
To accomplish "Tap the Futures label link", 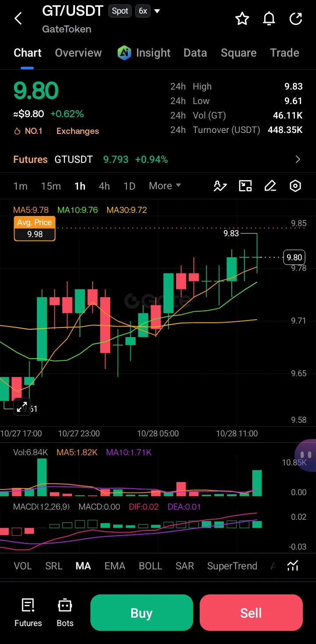I will (x=30, y=159).
